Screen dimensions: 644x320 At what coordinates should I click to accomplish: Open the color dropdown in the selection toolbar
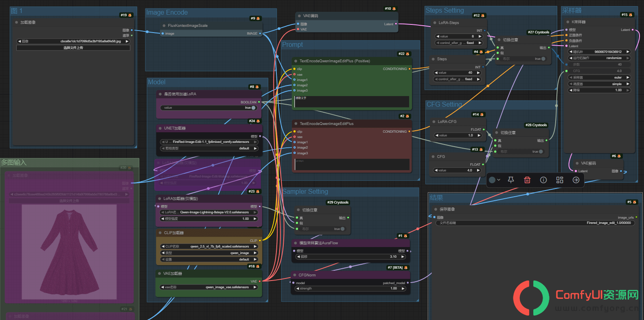tap(495, 180)
